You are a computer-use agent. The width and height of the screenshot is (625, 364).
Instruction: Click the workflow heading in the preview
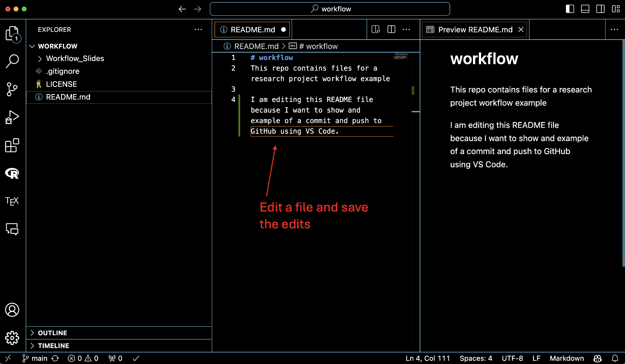[484, 59]
